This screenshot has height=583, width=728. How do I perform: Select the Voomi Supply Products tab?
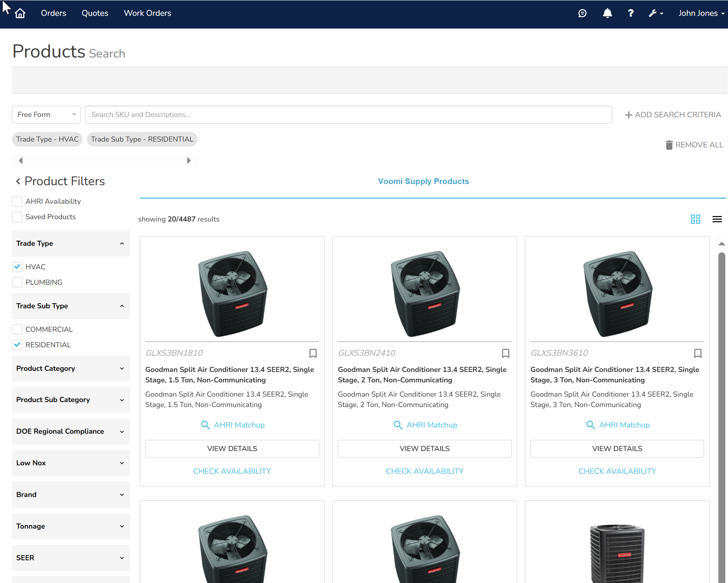click(x=423, y=181)
